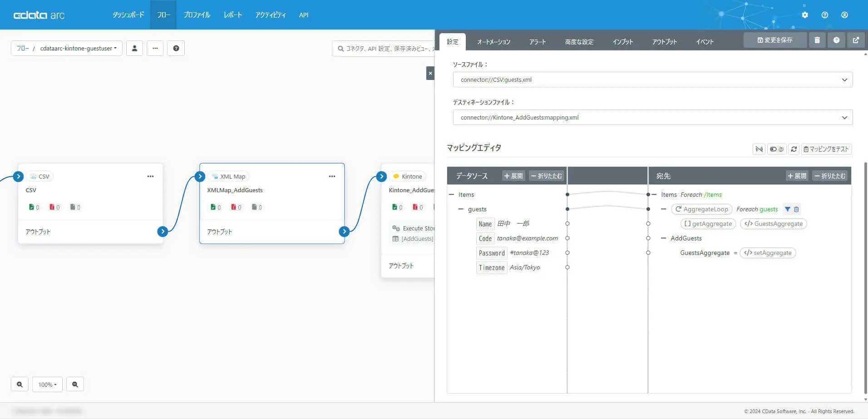The width and height of the screenshot is (868, 419).
Task: Click the CSV connector output port arrow
Action: click(163, 231)
